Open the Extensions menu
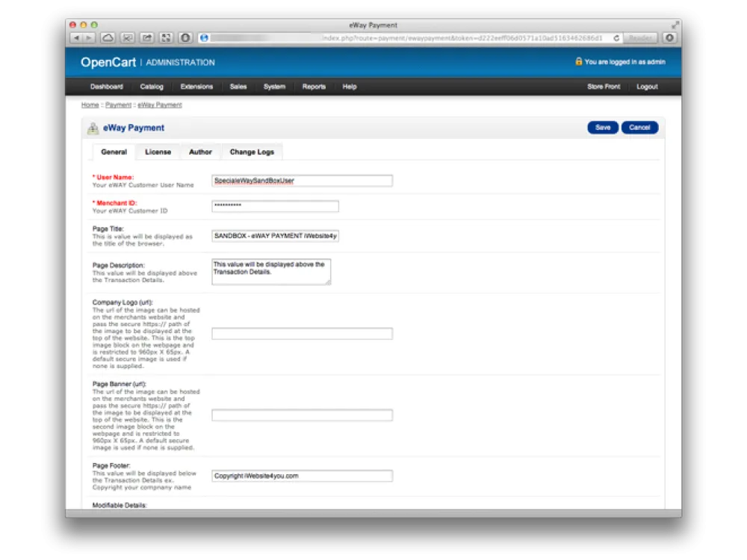Image resolution: width=747 pixels, height=560 pixels. (196, 87)
